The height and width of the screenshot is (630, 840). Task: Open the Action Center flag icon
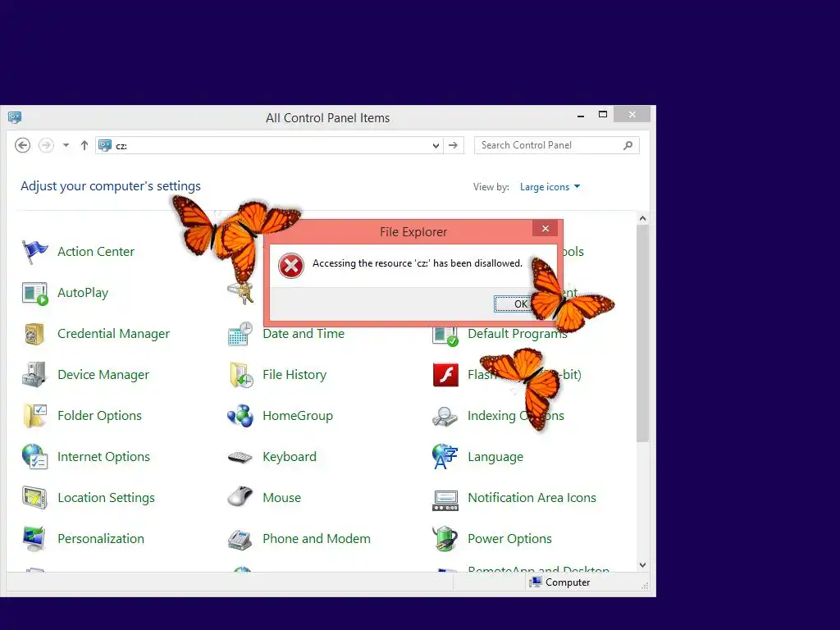tap(34, 252)
